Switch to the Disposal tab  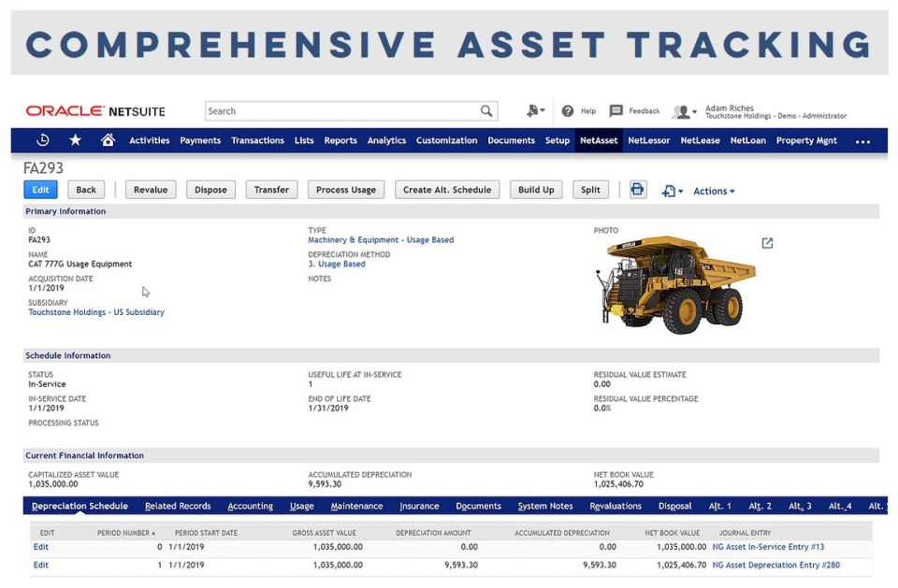pos(674,506)
